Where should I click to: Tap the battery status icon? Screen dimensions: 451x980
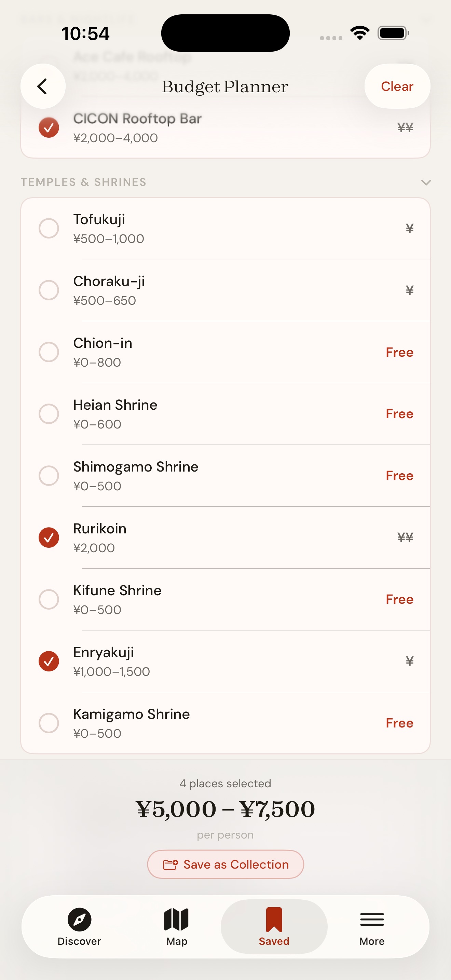(393, 33)
